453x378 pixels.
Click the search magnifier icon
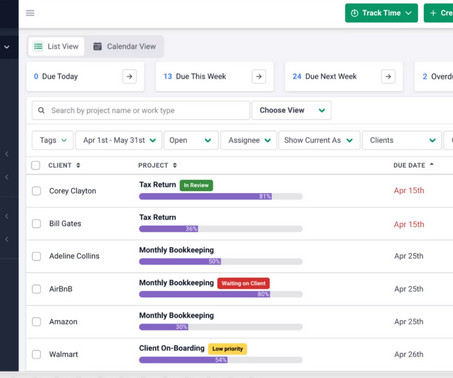coord(41,110)
